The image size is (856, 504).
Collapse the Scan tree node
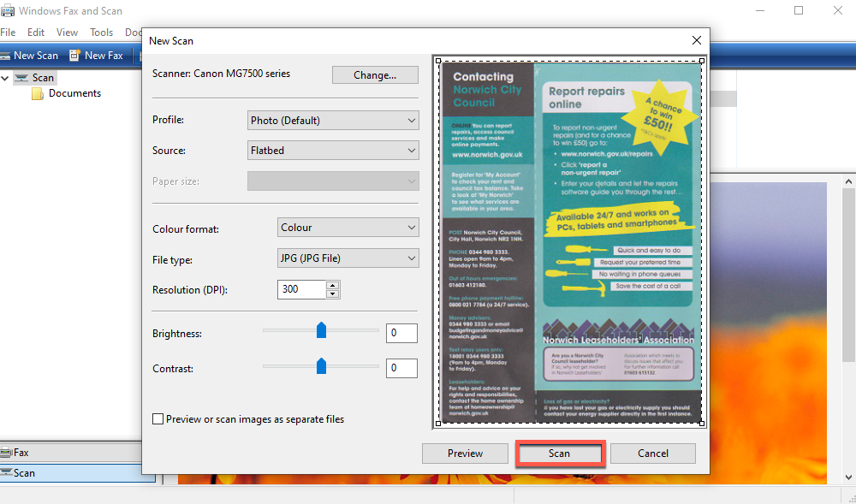[x=5, y=78]
